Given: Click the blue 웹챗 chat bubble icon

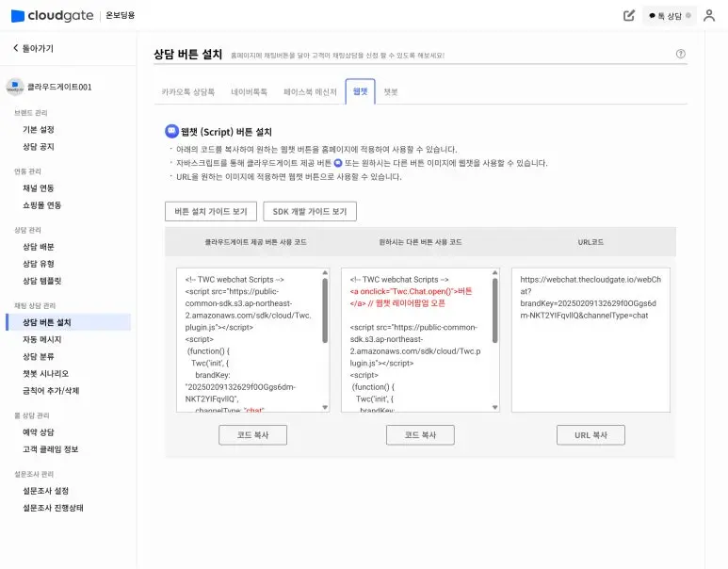Looking at the screenshot, I should (x=171, y=132).
